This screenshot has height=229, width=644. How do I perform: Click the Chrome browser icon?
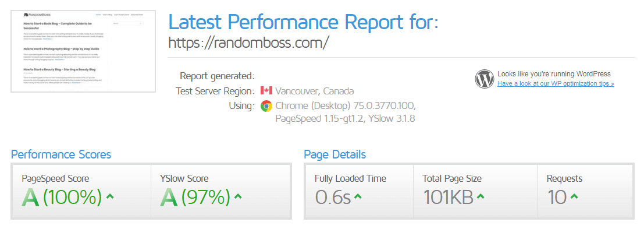click(266, 106)
